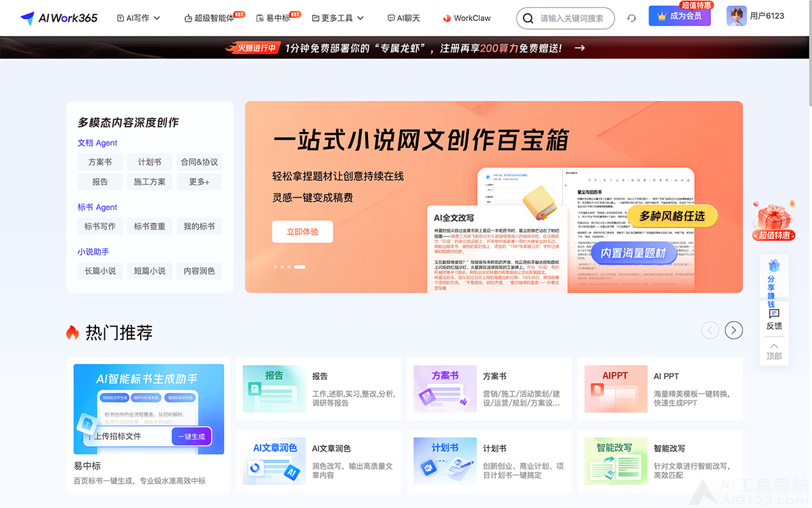Click the flame icon beside 热门推荐
812x508 pixels.
point(72,332)
